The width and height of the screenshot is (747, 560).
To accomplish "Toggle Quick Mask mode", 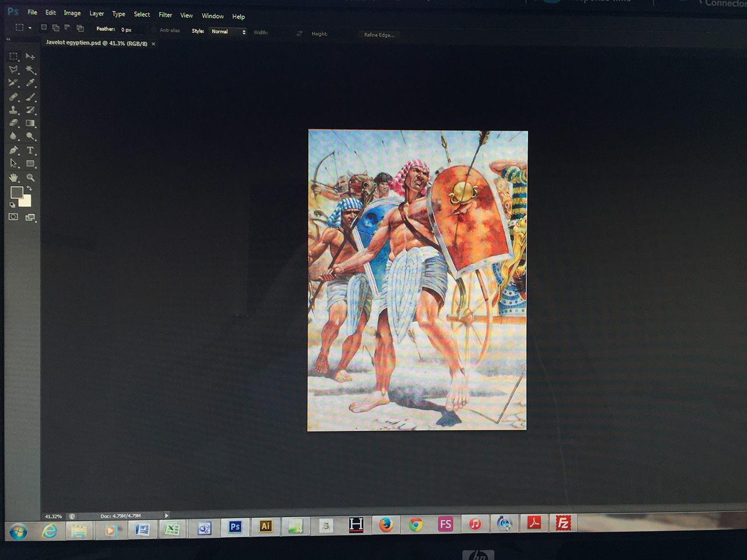I will point(13,217).
